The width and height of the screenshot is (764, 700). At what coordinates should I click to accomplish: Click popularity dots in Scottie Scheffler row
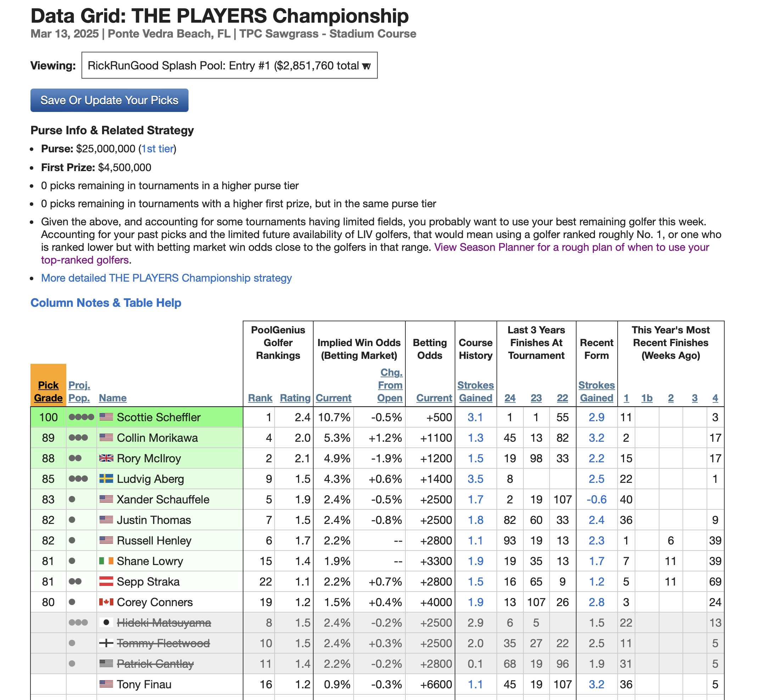tap(81, 417)
